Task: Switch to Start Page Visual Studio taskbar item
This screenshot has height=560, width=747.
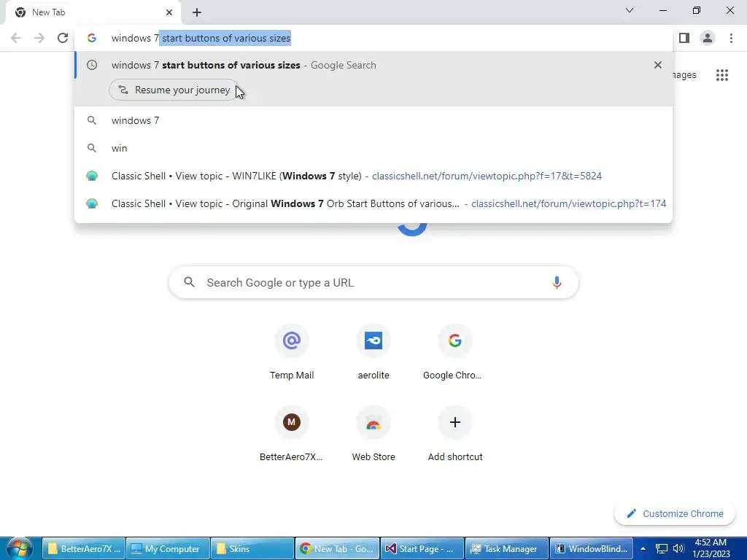Action: (422, 548)
